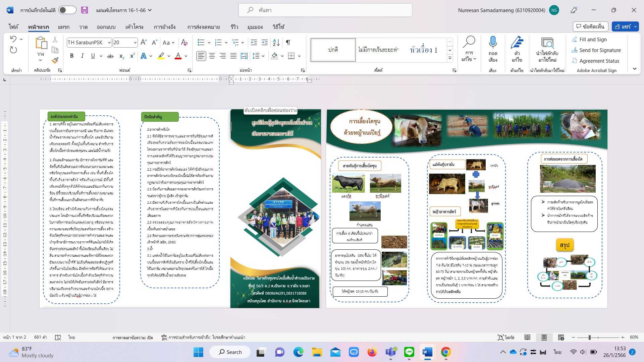Toggle AutoSave switch

67,10
